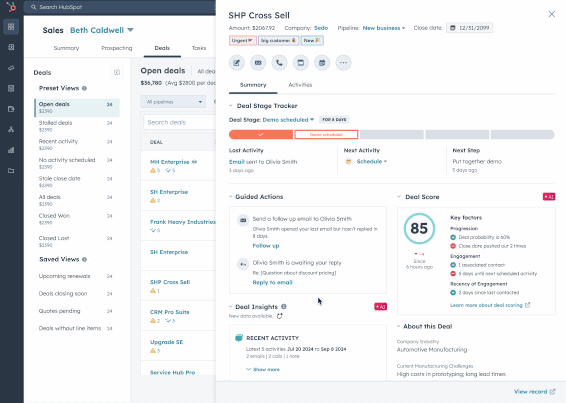The height and width of the screenshot is (403, 566).
Task: Click the calendar icon in close date field
Action: [453, 28]
